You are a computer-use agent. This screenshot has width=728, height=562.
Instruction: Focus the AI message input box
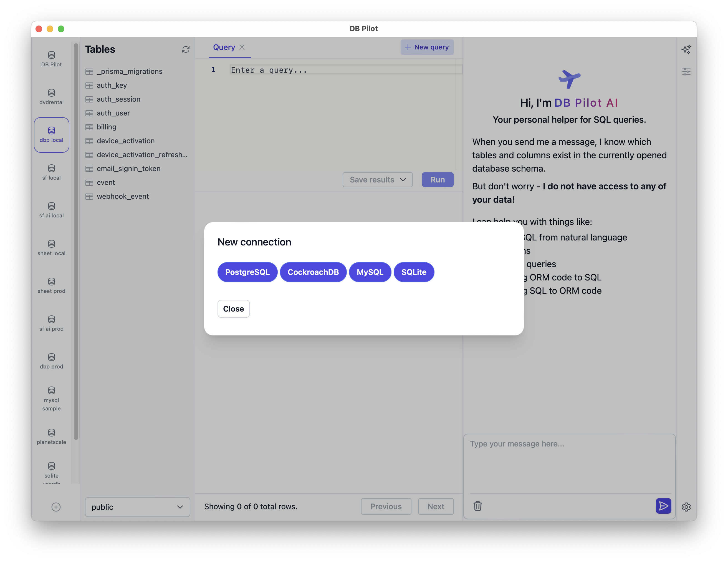pos(569,464)
